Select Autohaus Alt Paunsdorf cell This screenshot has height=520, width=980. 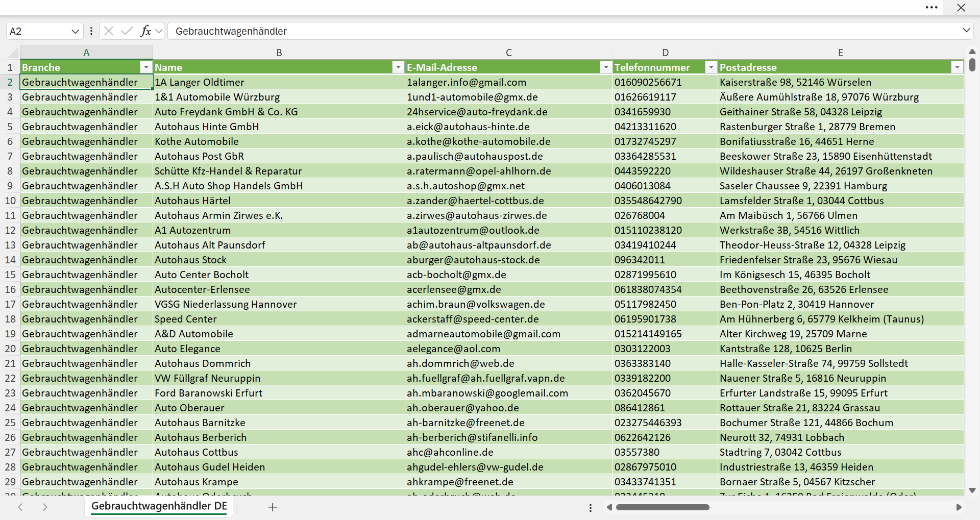279,245
